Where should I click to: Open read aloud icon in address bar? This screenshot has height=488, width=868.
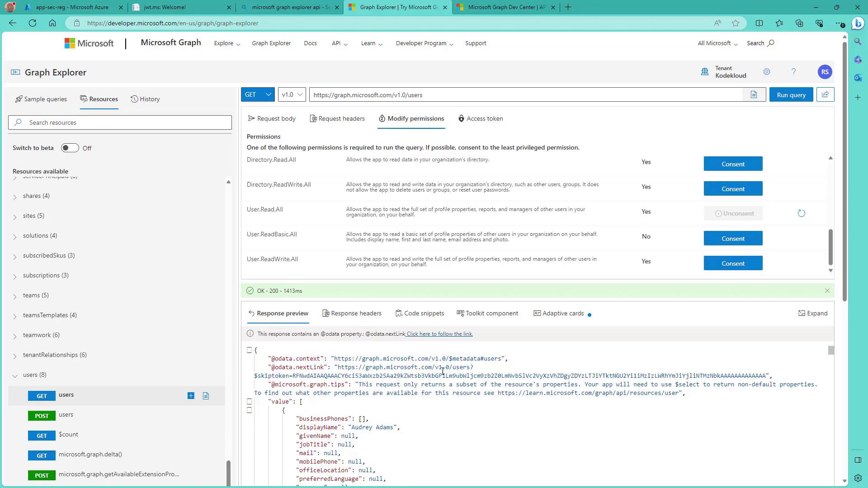[x=717, y=23]
